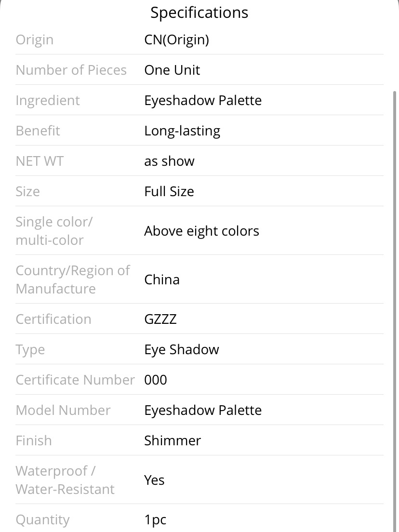
Task: Click the GZZZ certification value
Action: click(x=160, y=319)
